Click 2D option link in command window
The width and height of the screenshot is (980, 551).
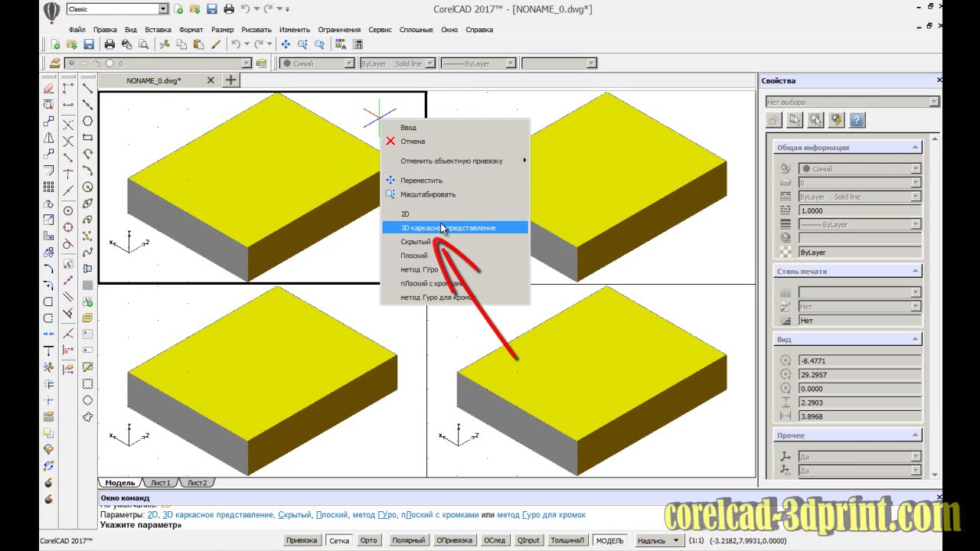pyautogui.click(x=152, y=515)
